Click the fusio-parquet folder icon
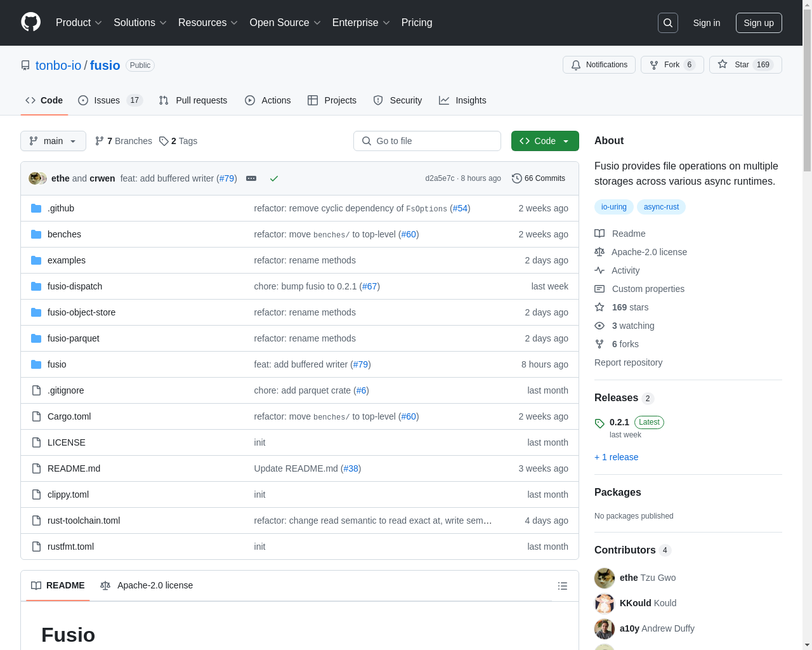This screenshot has height=650, width=812. click(x=36, y=338)
